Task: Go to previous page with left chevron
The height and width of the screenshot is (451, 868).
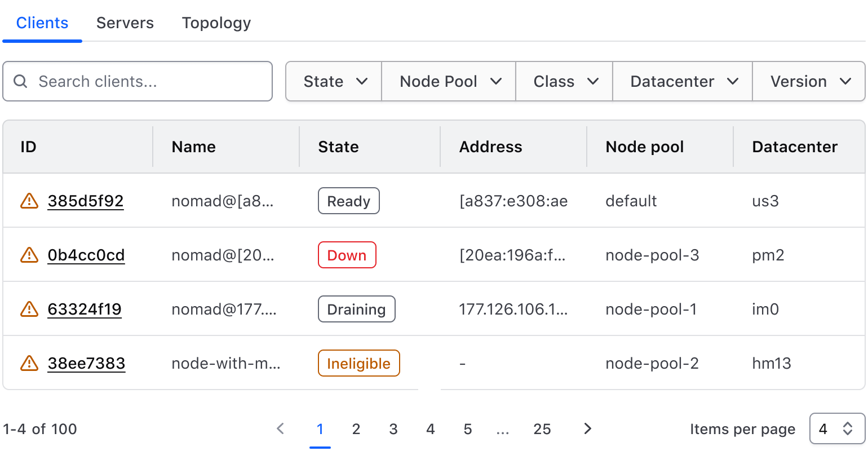Action: 281,429
